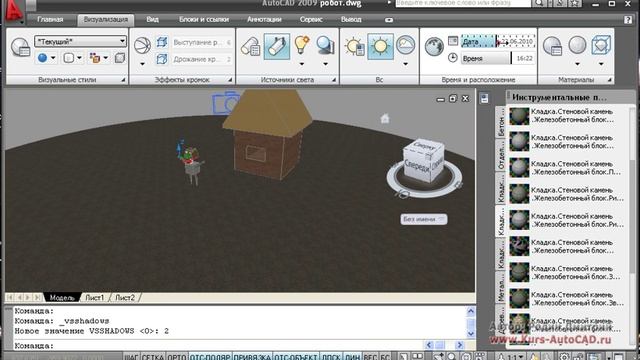Toggle ПРИВЯЗКА object snap
Image resolution: width=640 pixels, height=360 pixels.
(x=252, y=357)
